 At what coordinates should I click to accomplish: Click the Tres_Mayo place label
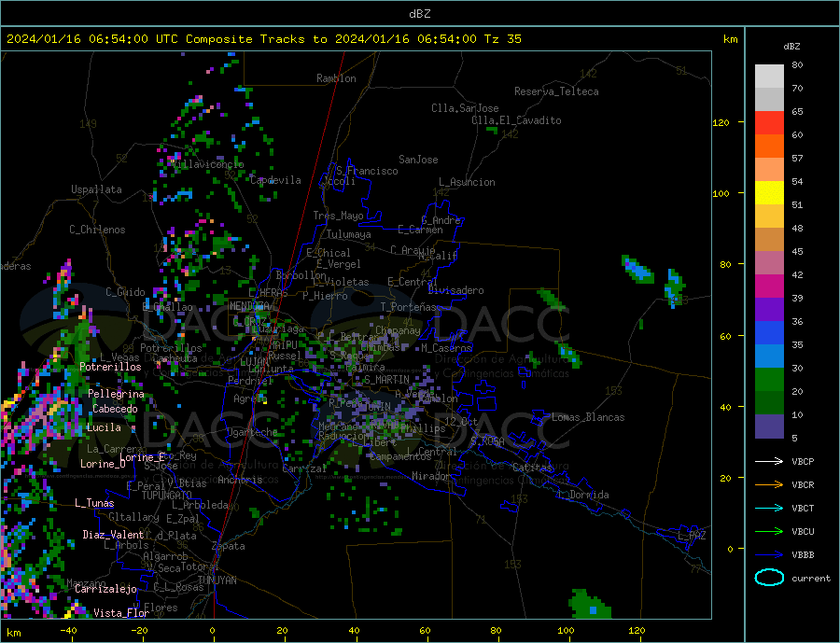338,216
